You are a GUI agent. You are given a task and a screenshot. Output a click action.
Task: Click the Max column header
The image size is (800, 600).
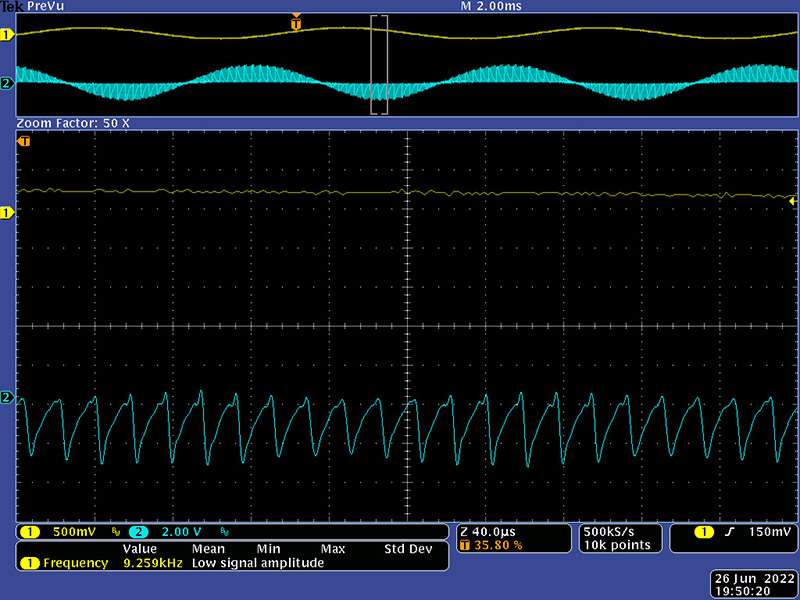click(333, 549)
